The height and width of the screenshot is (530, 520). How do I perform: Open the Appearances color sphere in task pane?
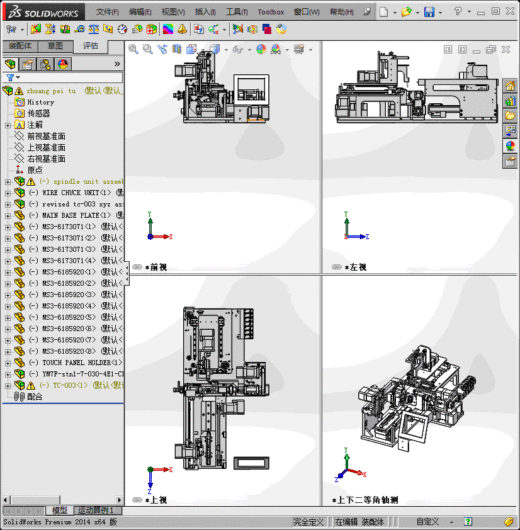(510, 146)
